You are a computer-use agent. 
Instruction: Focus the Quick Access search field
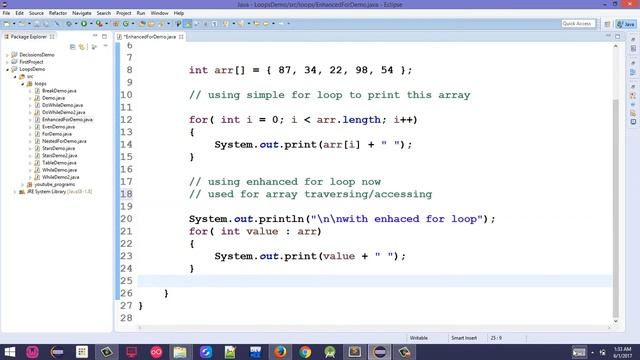(x=578, y=24)
